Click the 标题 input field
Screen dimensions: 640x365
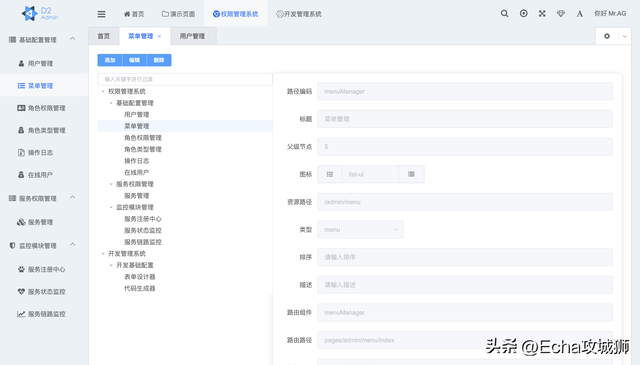465,119
